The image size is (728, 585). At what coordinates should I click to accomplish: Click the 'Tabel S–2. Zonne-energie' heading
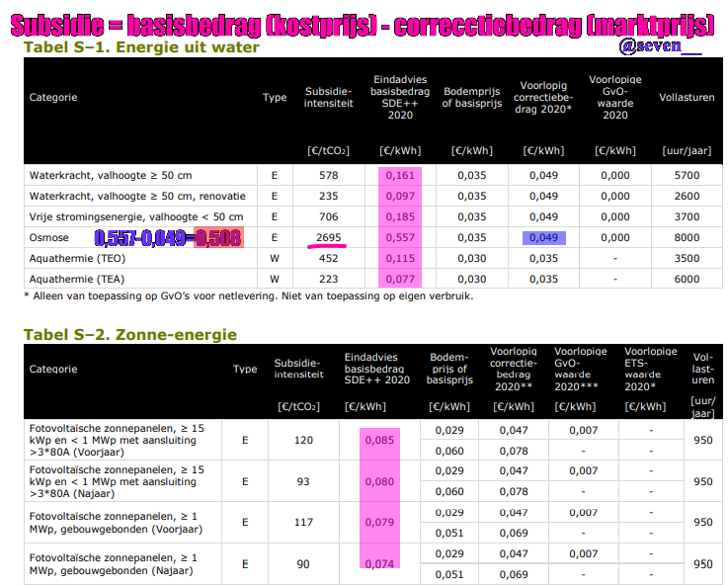(130, 335)
